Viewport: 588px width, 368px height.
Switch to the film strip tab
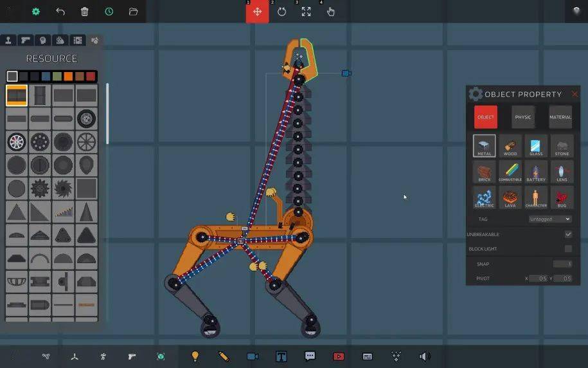point(78,40)
